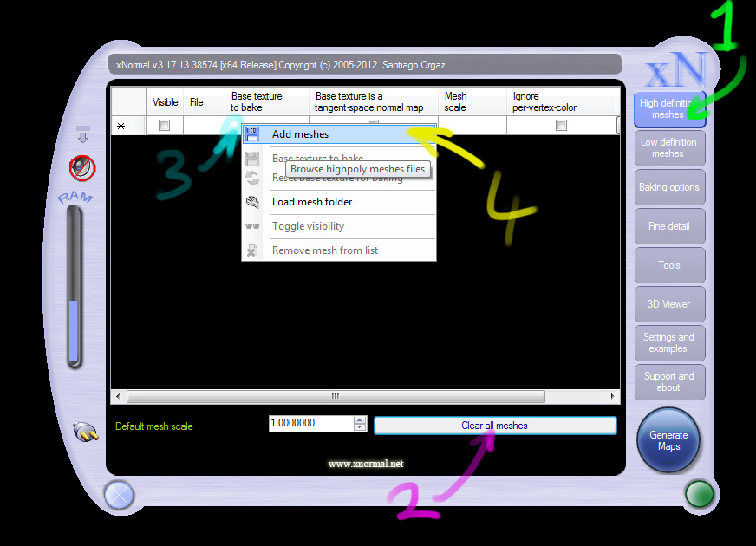Toggle the Ignore per-vertex-color checkbox
Viewport: 756px width, 546px height.
(x=561, y=126)
